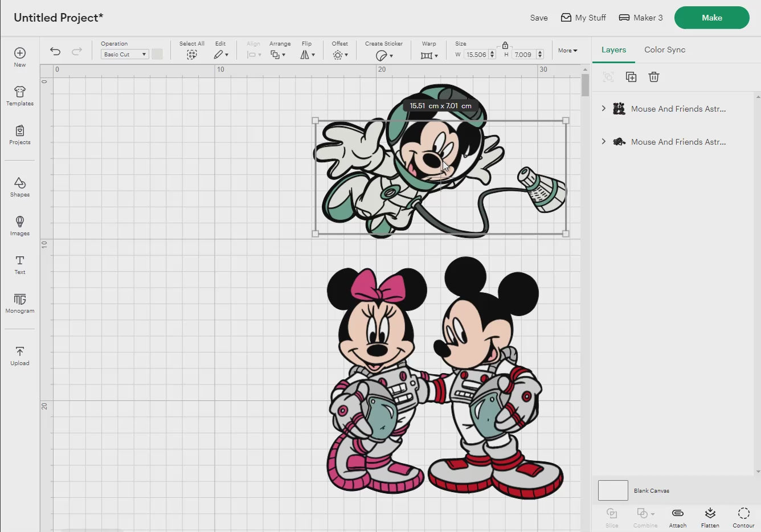Switch to the Color Sync tab
The width and height of the screenshot is (761, 532).
(665, 50)
